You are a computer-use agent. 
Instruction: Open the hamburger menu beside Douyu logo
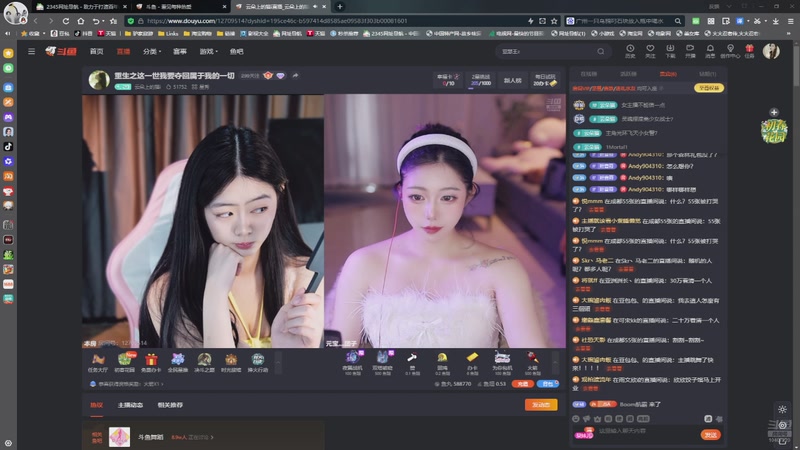point(32,51)
